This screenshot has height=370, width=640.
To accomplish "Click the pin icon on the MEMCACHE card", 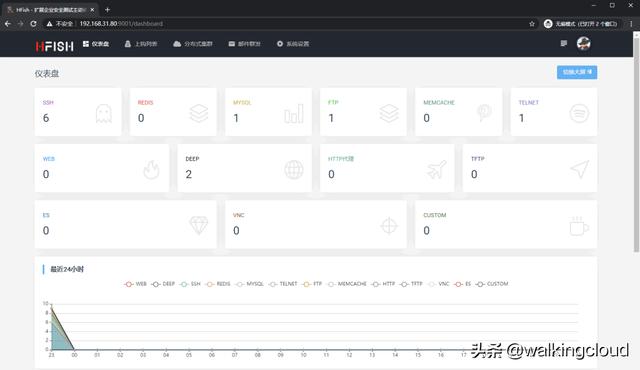I will pyautogui.click(x=484, y=113).
